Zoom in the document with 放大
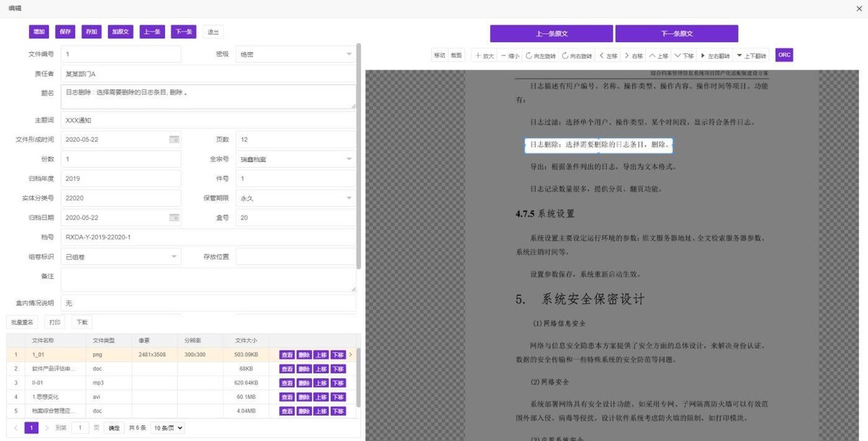 pos(485,55)
